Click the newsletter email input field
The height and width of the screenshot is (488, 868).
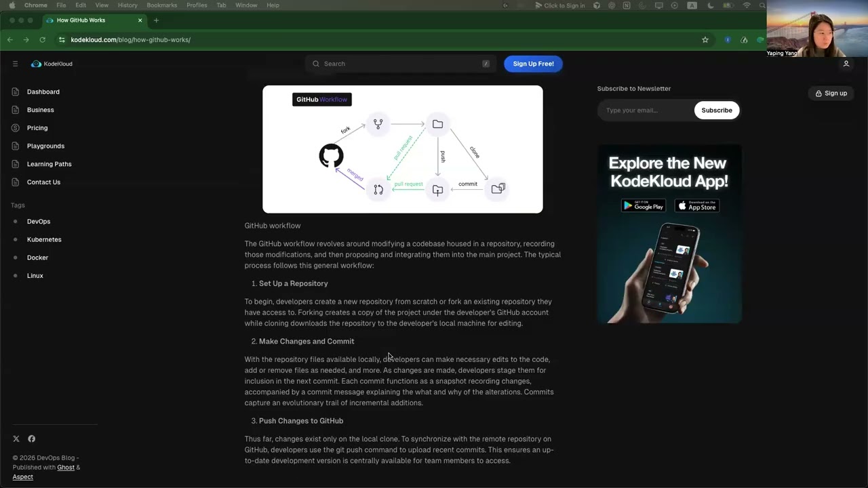click(x=646, y=110)
